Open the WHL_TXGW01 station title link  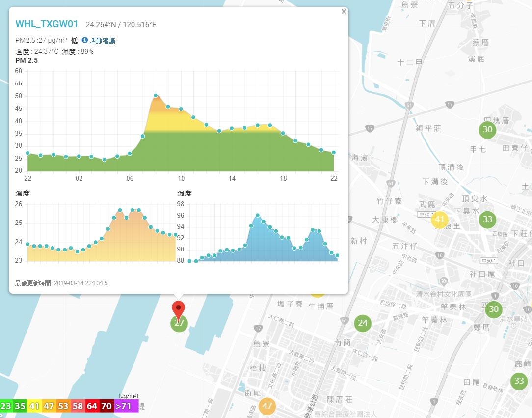[47, 24]
